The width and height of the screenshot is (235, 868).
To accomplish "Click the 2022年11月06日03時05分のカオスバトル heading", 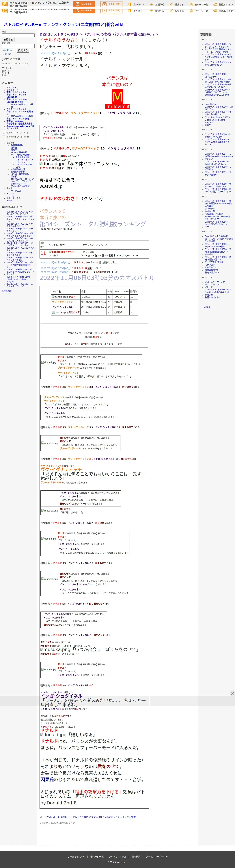I will click(97, 278).
